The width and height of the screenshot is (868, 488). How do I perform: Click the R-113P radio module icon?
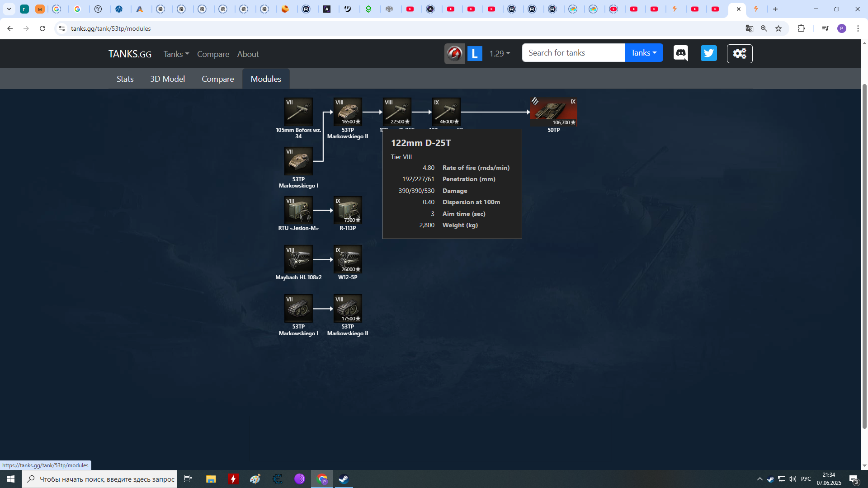(348, 210)
